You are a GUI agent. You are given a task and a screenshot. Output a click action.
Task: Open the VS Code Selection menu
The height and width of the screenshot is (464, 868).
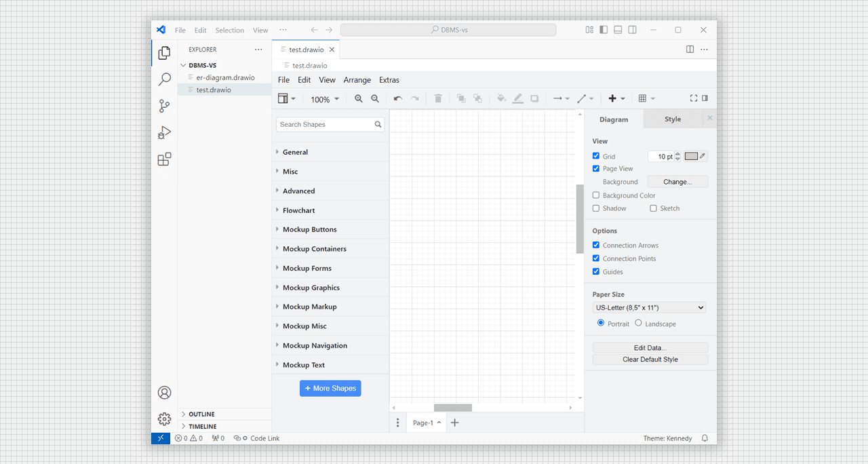pyautogui.click(x=230, y=31)
